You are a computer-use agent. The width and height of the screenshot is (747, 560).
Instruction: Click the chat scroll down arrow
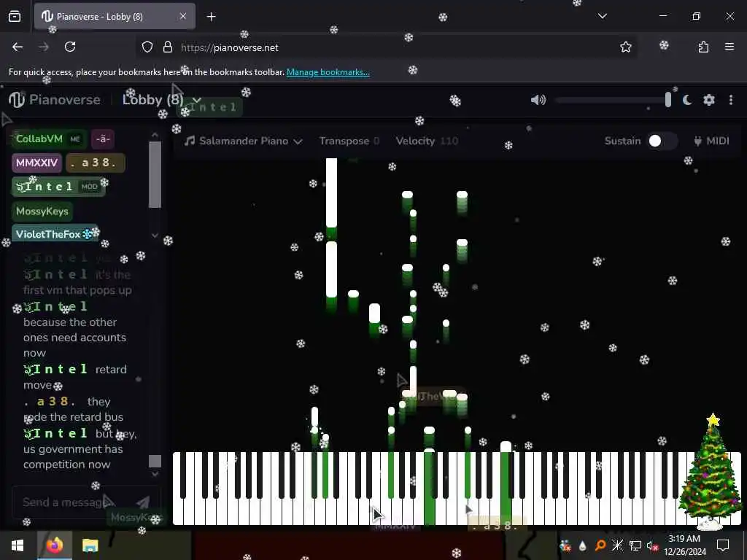pos(155,474)
